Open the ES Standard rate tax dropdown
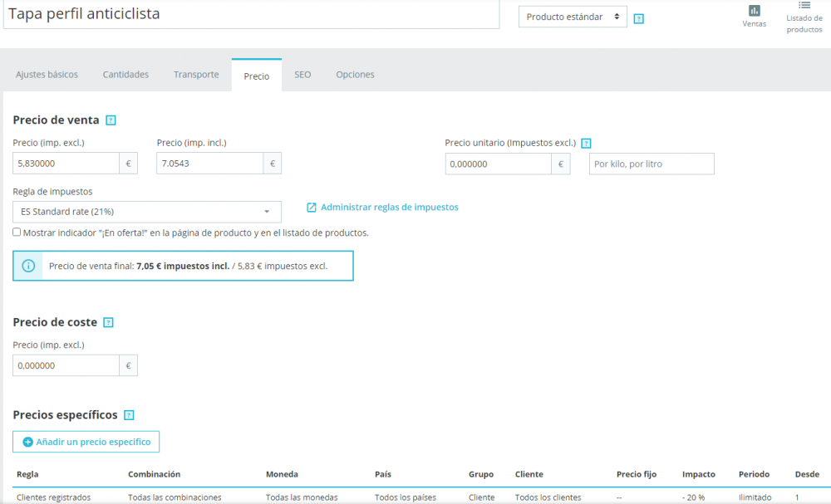 [x=146, y=211]
